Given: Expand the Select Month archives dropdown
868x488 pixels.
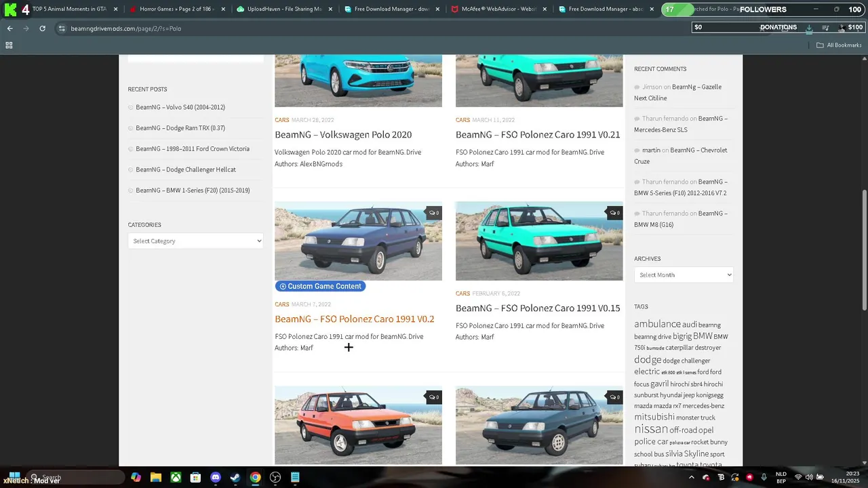Looking at the screenshot, I should tap(684, 274).
